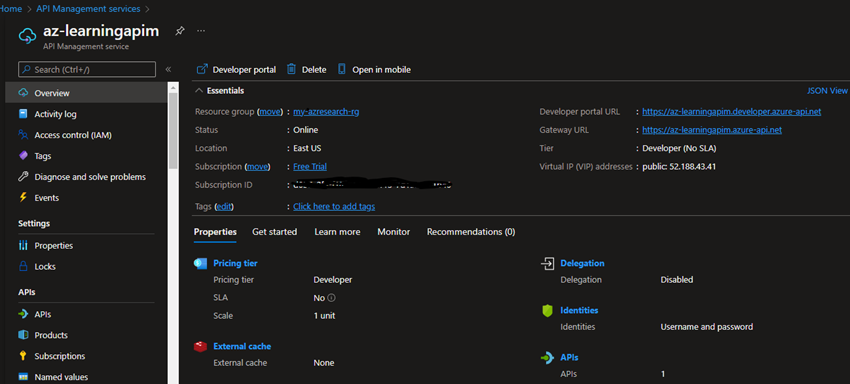The image size is (850, 384).
Task: Click the Access control (IAM) people icon
Action: point(23,135)
